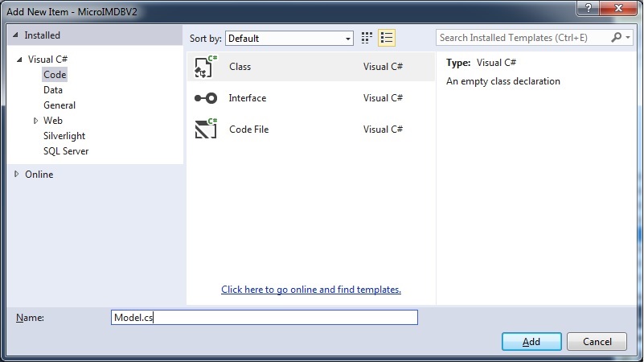Select the SQL Server category
The width and height of the screenshot is (644, 362).
pos(66,151)
